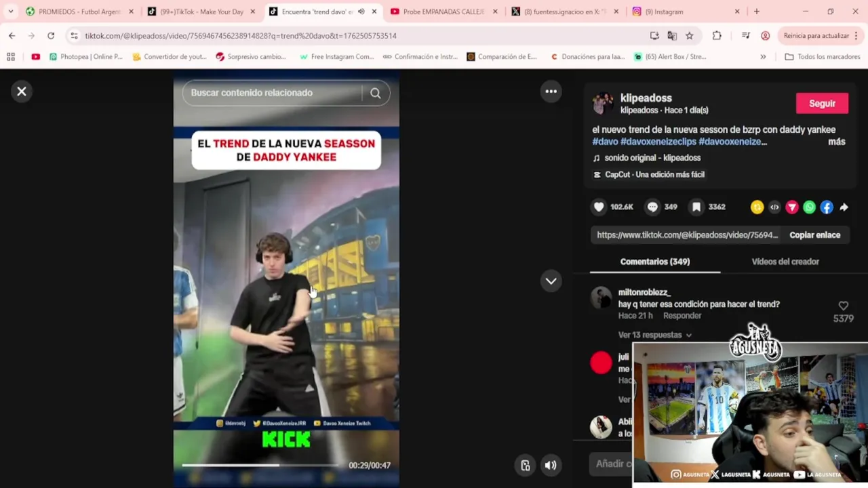Image resolution: width=868 pixels, height=488 pixels.
Task: Reply to miltonroblezz_ comment
Action: (x=682, y=316)
